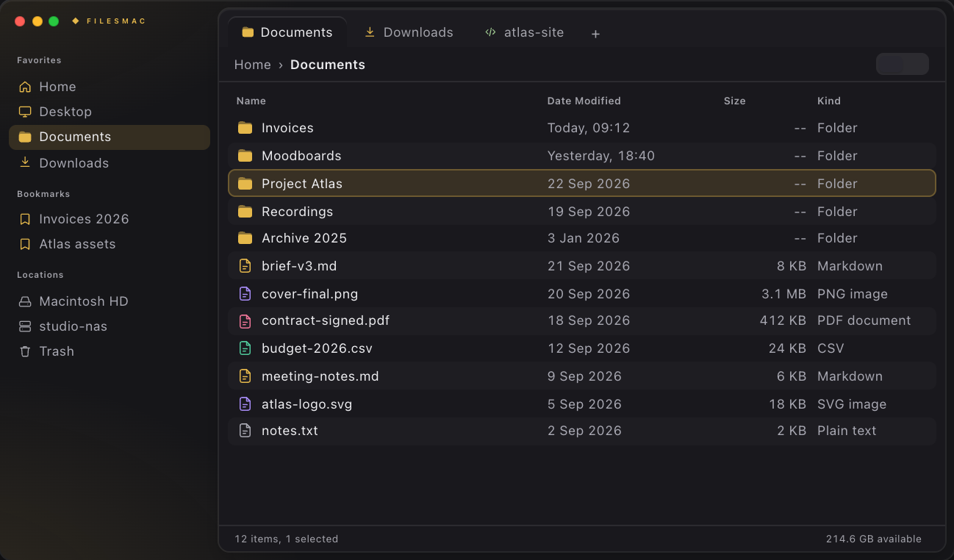Switch to the Documents tab
Image resolution: width=954 pixels, height=560 pixels.
[287, 32]
